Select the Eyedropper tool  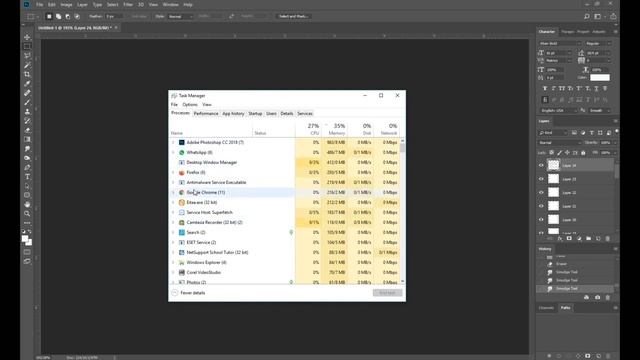tap(27, 84)
